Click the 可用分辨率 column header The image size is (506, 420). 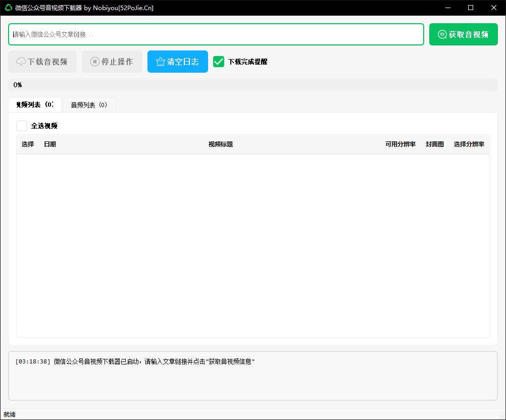(400, 144)
